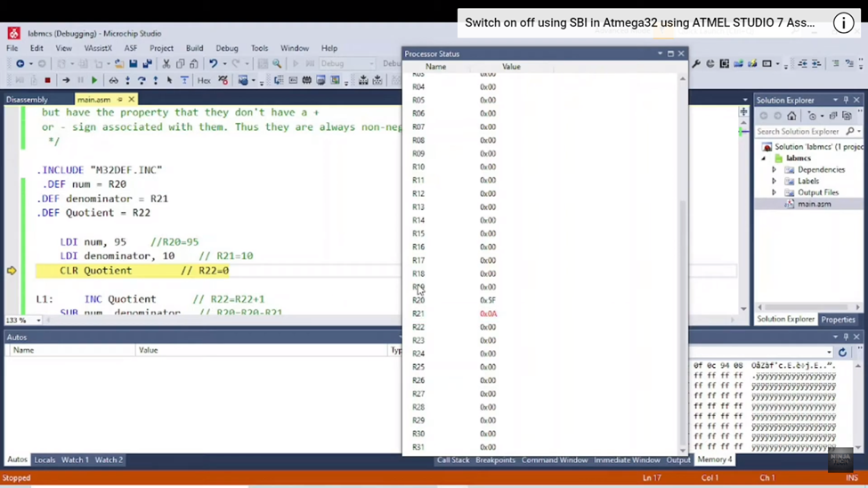868x488 pixels.
Task: Click the green Continue play icon
Action: click(94, 80)
